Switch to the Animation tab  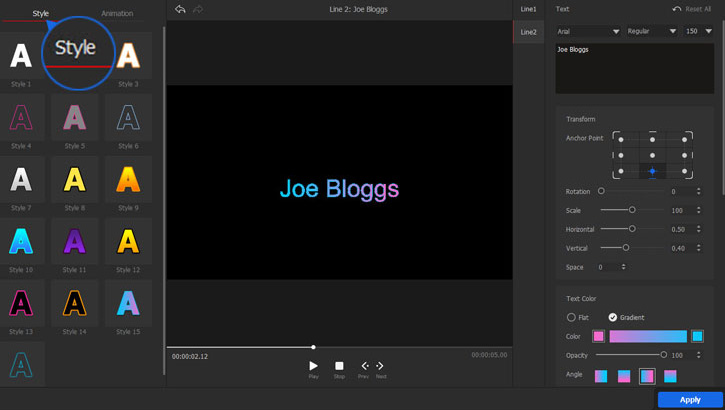point(117,14)
